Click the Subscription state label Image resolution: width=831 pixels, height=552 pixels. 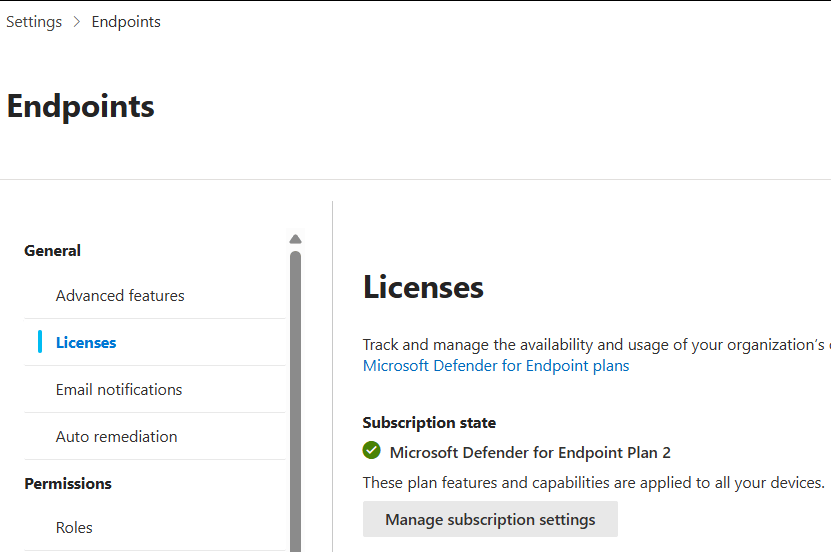[x=429, y=423]
